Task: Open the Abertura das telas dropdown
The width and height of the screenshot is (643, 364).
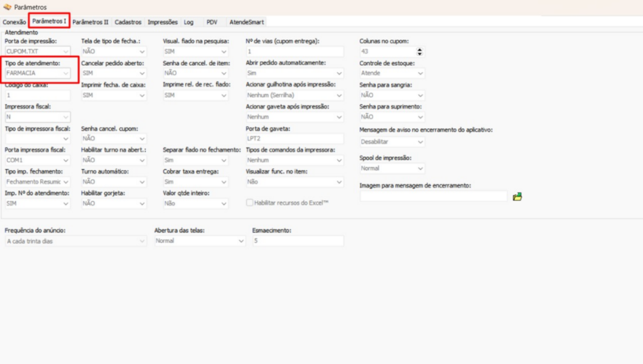Action: point(241,241)
